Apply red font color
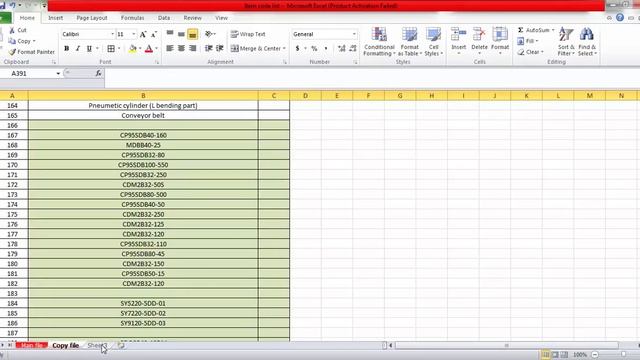 [x=149, y=49]
